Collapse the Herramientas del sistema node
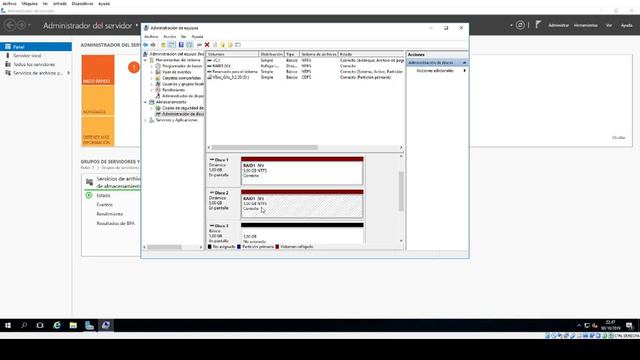This screenshot has height=360, width=640. pos(145,60)
